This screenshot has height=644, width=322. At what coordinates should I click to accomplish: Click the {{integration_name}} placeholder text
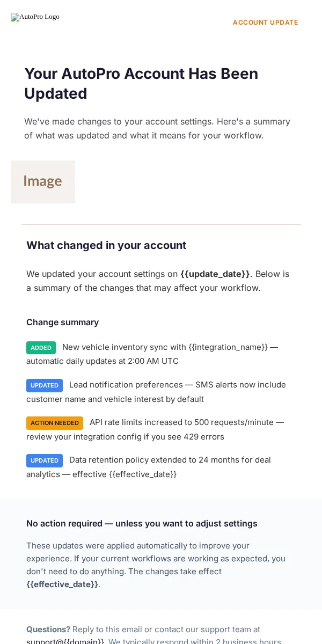(x=228, y=347)
